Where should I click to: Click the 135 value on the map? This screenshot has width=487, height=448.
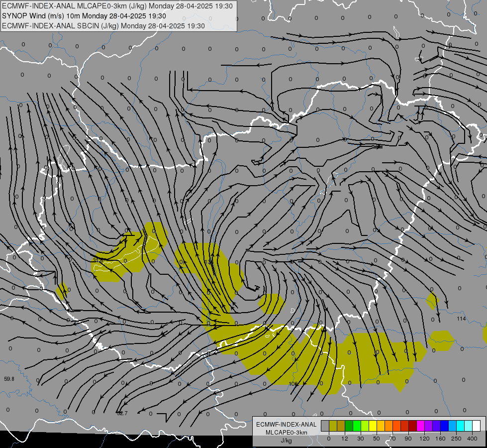tap(209, 262)
